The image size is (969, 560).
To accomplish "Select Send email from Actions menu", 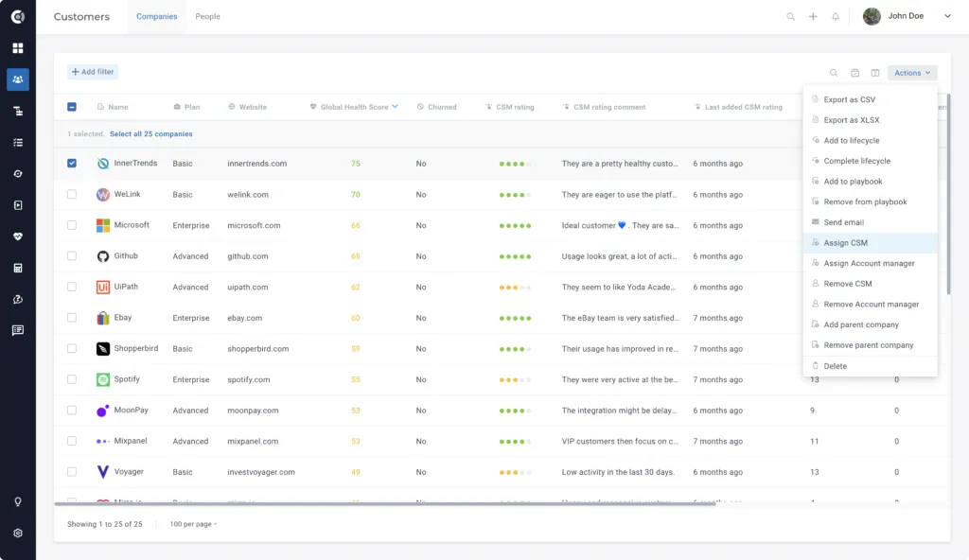I will tap(871, 222).
